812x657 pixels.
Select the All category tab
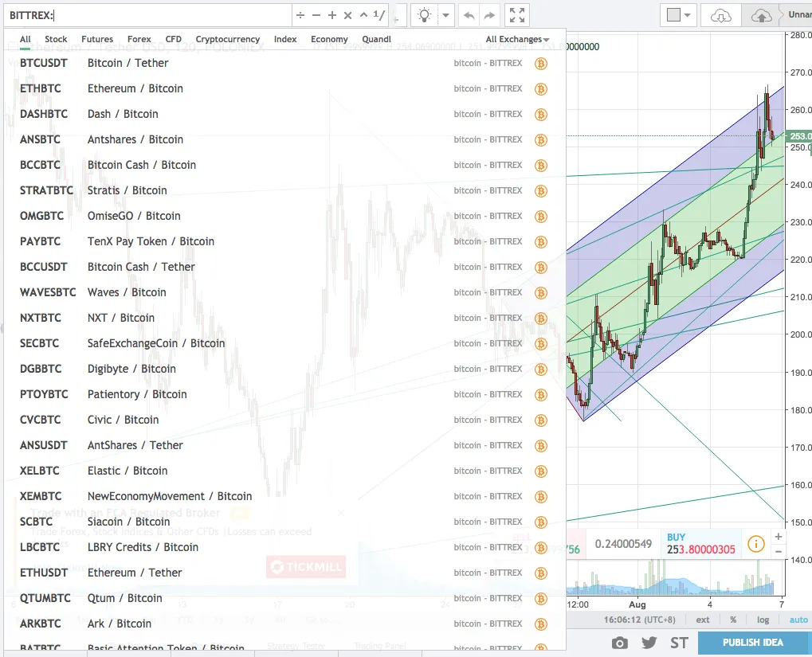pyautogui.click(x=25, y=39)
